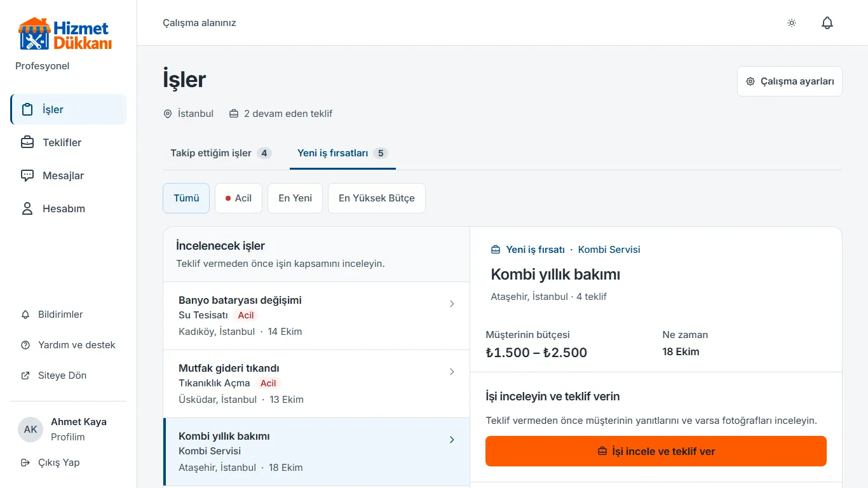The height and width of the screenshot is (488, 868).
Task: Apply the En Yeni filter
Action: (x=295, y=198)
